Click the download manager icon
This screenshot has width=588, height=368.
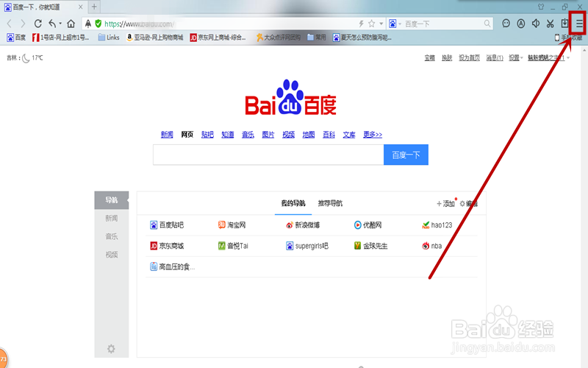click(x=564, y=24)
